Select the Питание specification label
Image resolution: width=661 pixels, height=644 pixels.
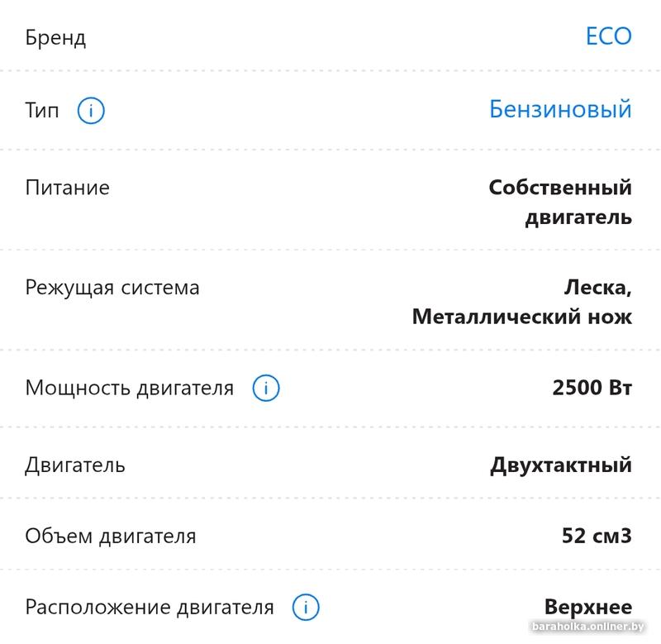[x=68, y=188]
